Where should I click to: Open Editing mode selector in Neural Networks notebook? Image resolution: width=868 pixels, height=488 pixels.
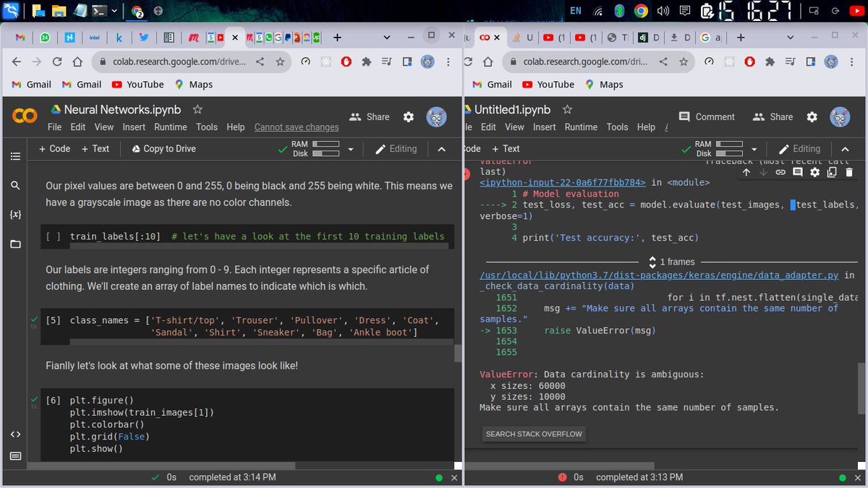(x=396, y=149)
